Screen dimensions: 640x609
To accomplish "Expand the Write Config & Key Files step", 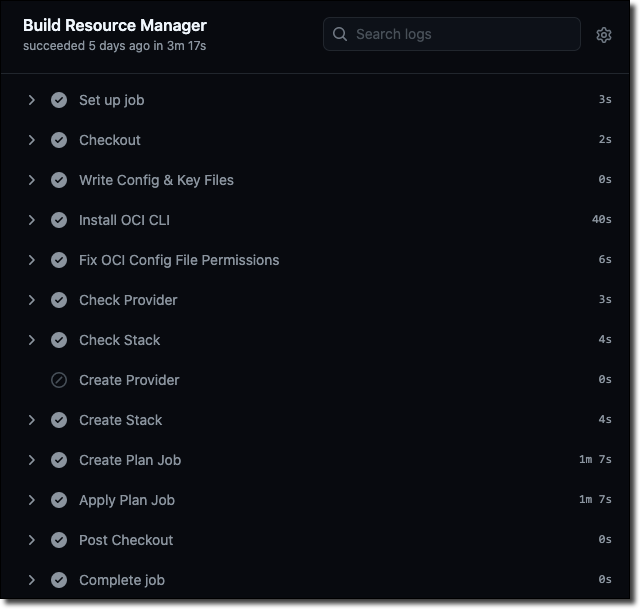I will [x=32, y=180].
